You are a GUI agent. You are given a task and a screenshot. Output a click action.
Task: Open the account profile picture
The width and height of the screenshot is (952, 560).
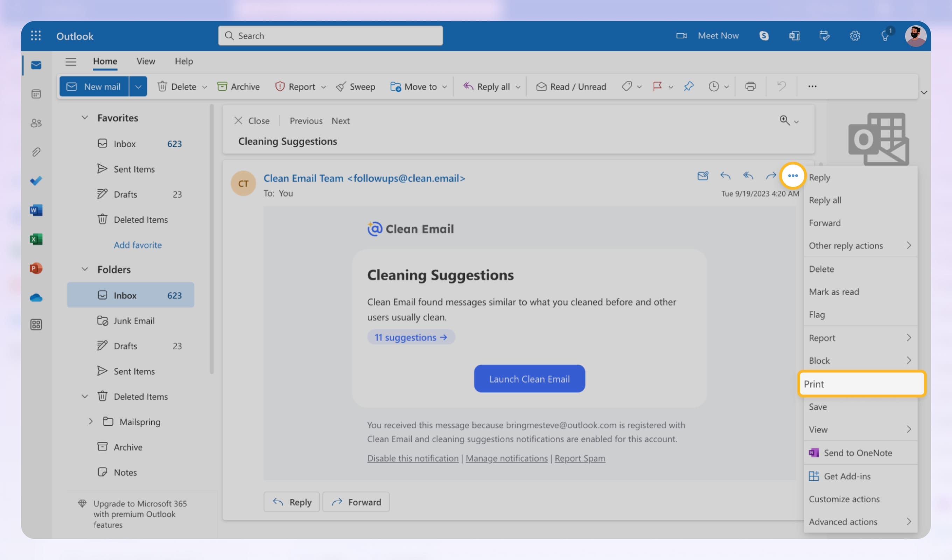point(915,36)
